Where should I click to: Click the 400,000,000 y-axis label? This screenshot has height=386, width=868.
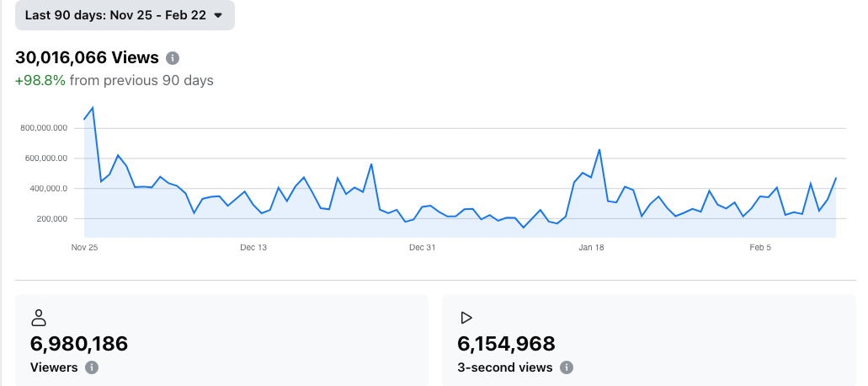(45, 189)
